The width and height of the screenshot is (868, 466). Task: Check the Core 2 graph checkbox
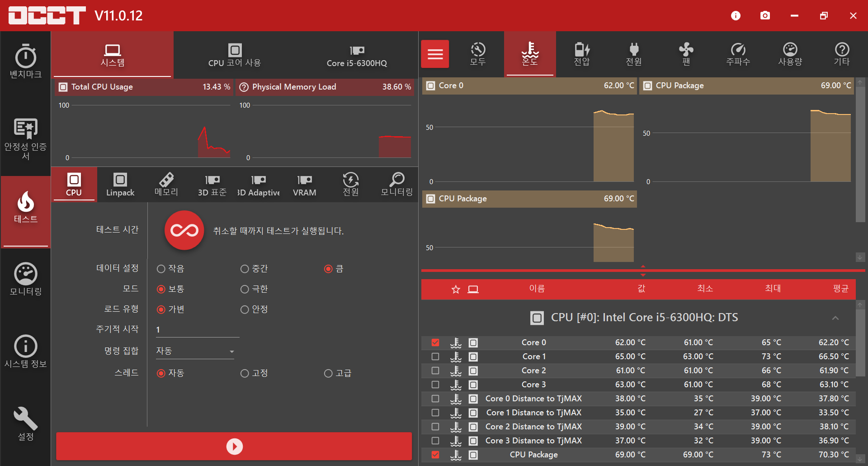pos(435,371)
